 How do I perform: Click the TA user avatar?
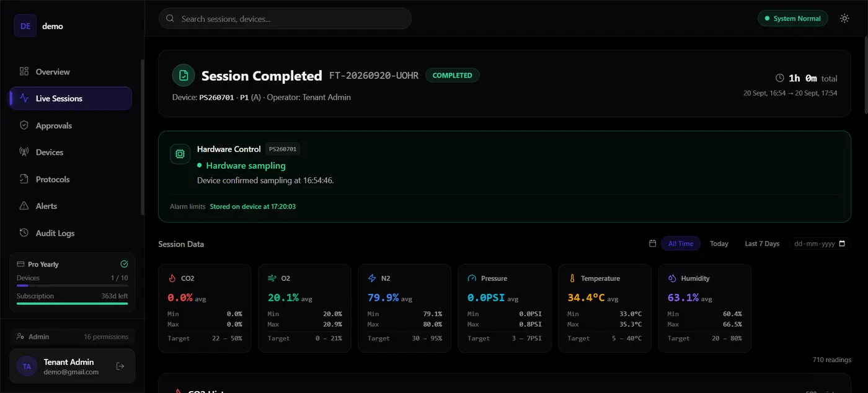27,366
